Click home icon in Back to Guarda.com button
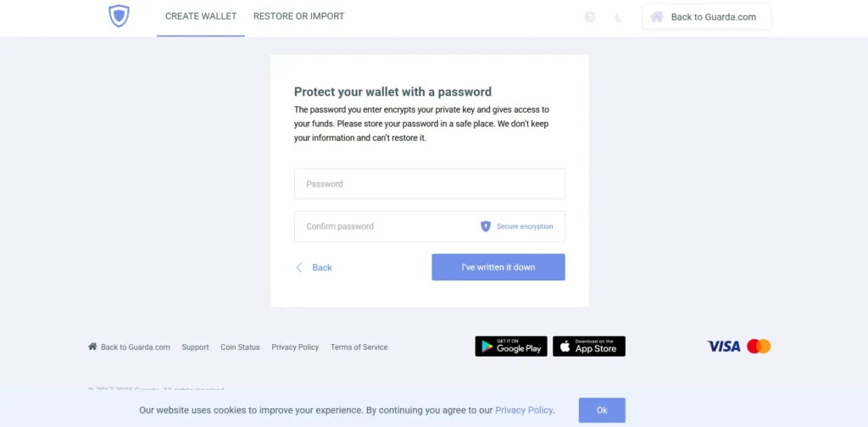Viewport: 868px width, 427px height. tap(657, 17)
